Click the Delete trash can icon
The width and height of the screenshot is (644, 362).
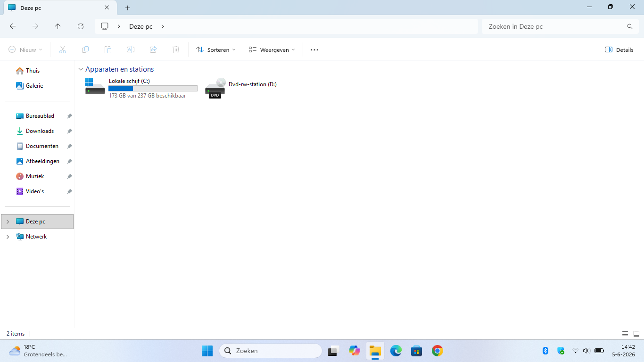click(176, 49)
